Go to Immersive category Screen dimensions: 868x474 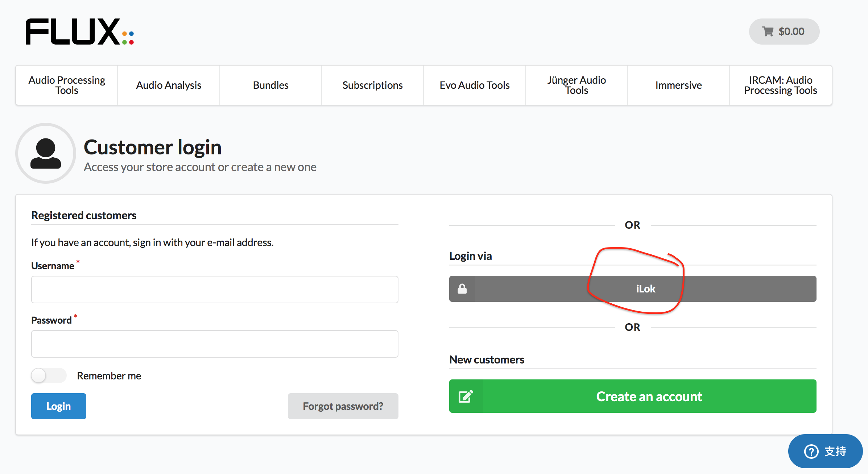pyautogui.click(x=678, y=85)
